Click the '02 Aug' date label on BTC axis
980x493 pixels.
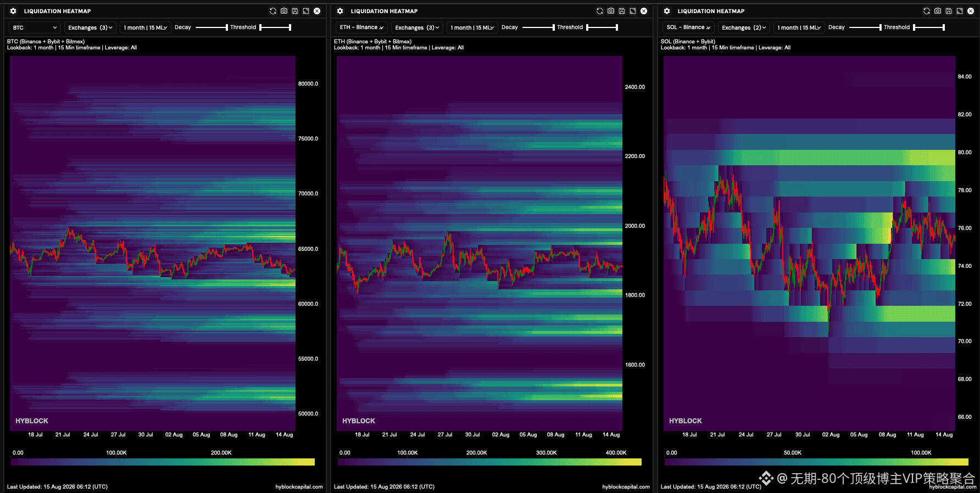(174, 435)
